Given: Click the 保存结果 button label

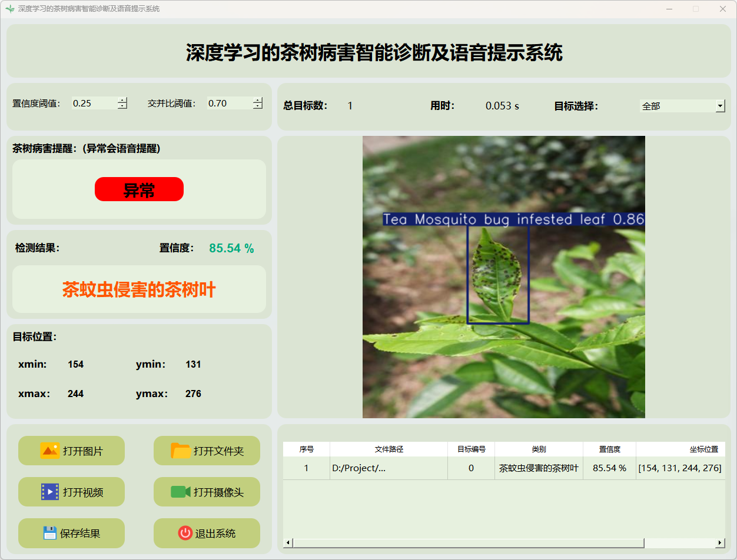Looking at the screenshot, I should click(x=80, y=534).
